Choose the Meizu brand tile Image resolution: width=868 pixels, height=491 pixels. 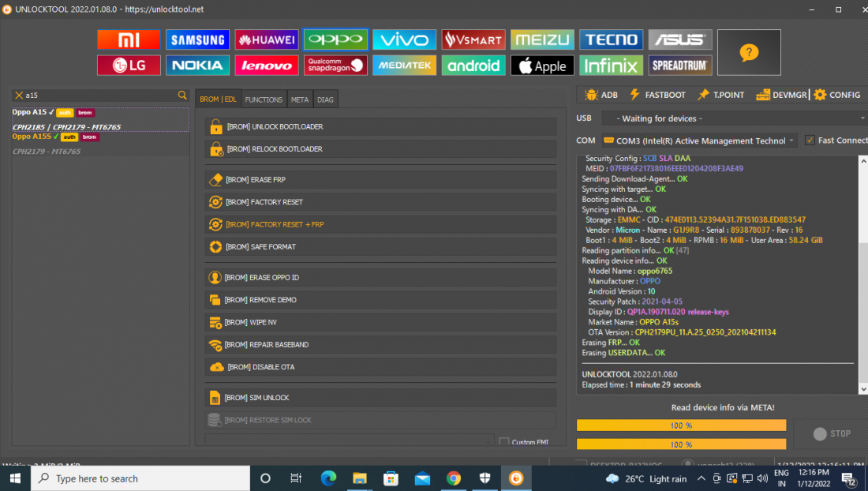point(542,39)
